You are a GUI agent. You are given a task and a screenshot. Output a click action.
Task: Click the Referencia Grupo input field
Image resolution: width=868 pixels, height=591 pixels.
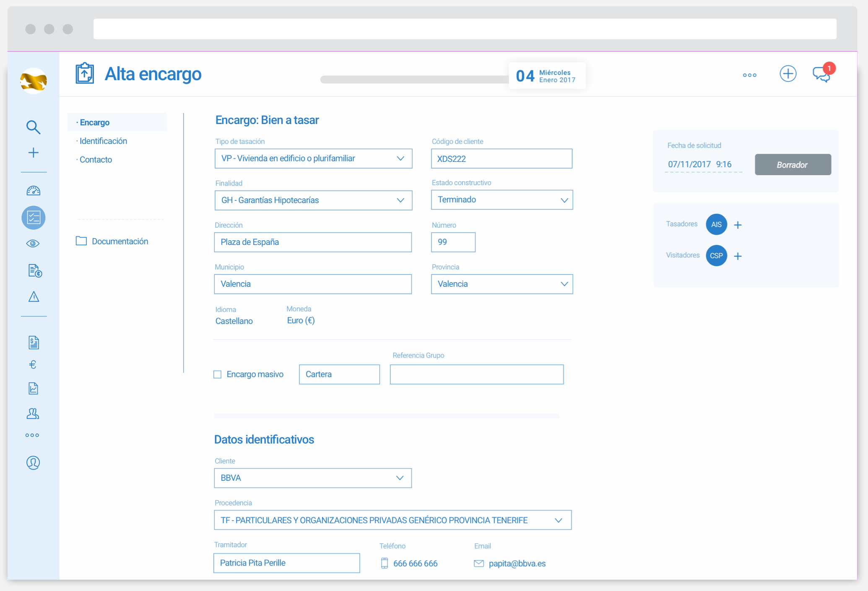tap(477, 374)
